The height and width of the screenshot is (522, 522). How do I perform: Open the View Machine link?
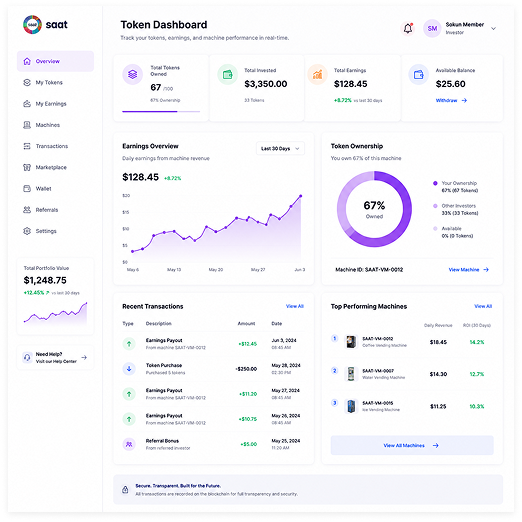coord(469,270)
